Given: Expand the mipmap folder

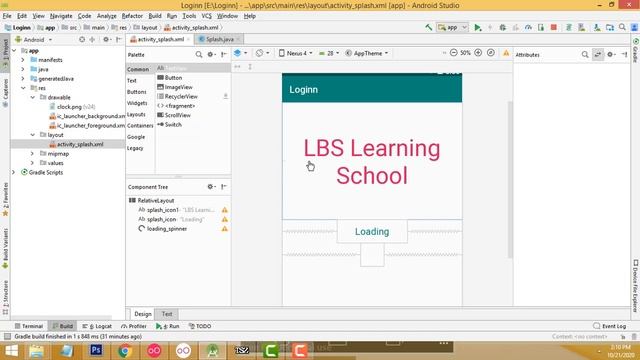Looking at the screenshot, I should point(33,153).
